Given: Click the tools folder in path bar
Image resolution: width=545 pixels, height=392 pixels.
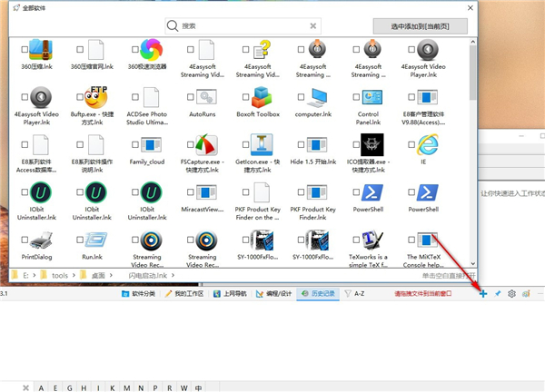Looking at the screenshot, I should pos(54,275).
